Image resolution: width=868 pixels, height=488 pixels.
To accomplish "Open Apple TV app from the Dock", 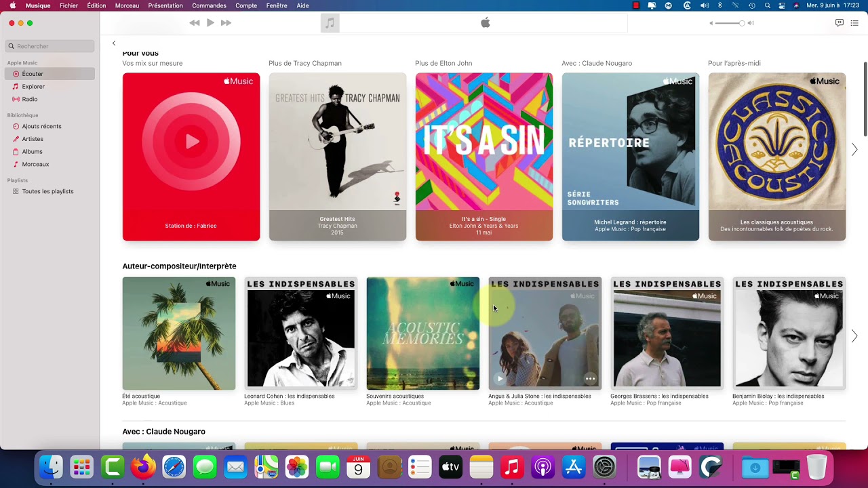I will coord(450,467).
